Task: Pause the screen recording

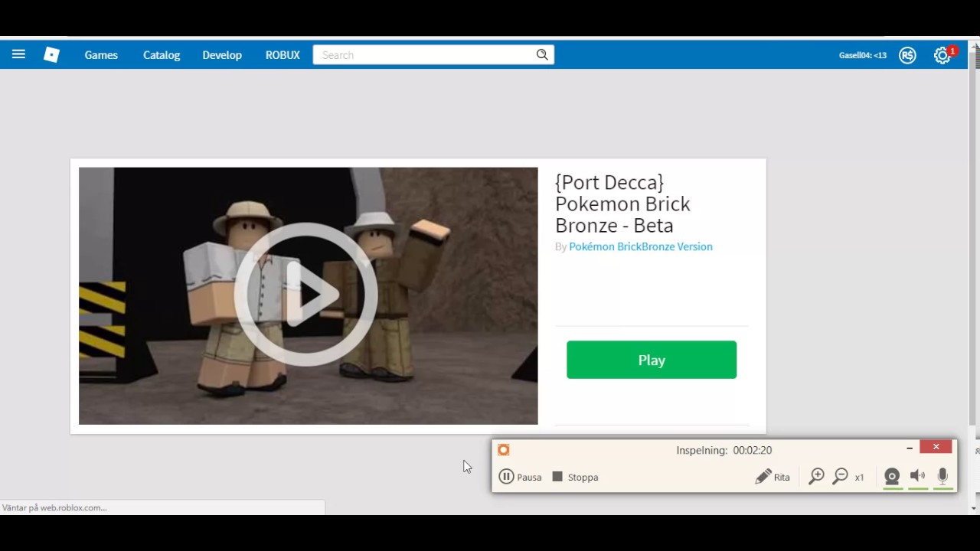Action: click(520, 477)
